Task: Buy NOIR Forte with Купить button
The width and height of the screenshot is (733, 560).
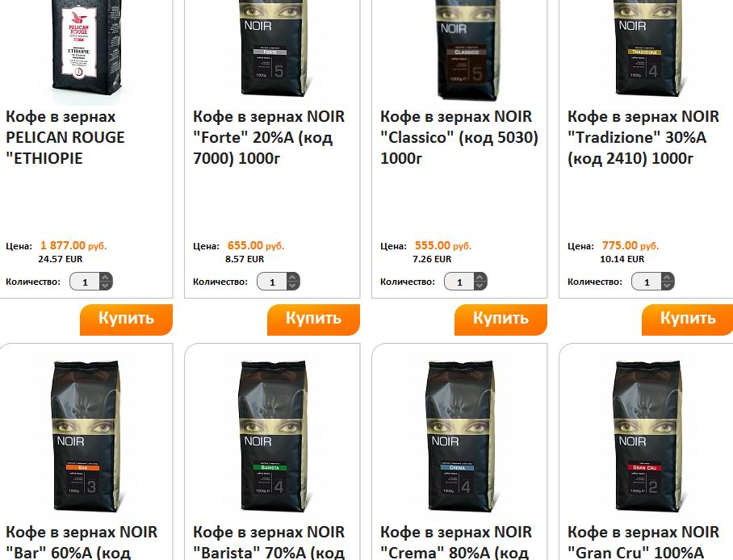Action: 314,320
